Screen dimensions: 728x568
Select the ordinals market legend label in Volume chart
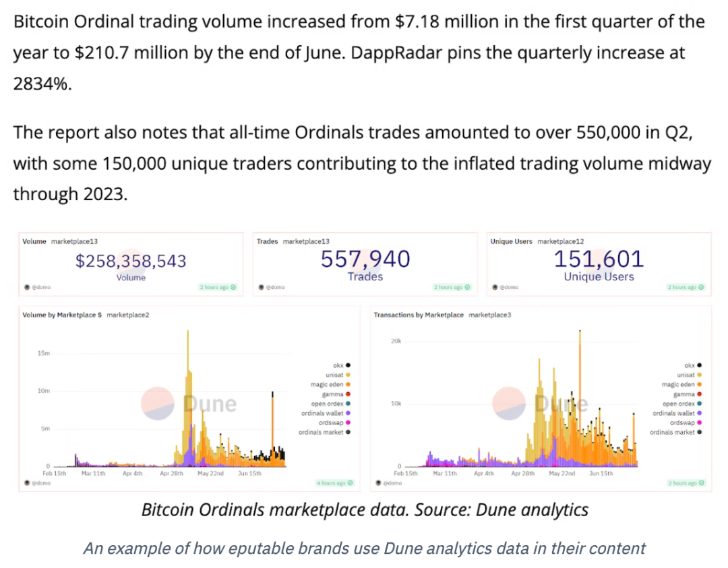321,432
